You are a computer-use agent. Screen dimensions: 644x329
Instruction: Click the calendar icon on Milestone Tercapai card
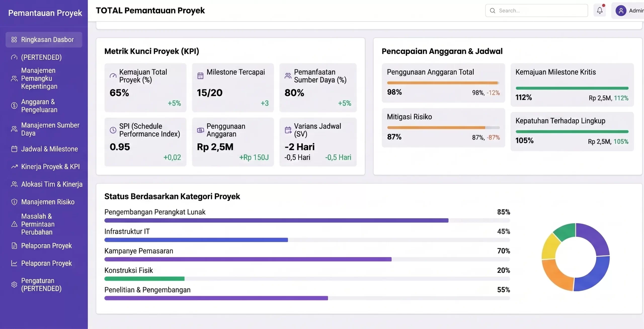(200, 76)
